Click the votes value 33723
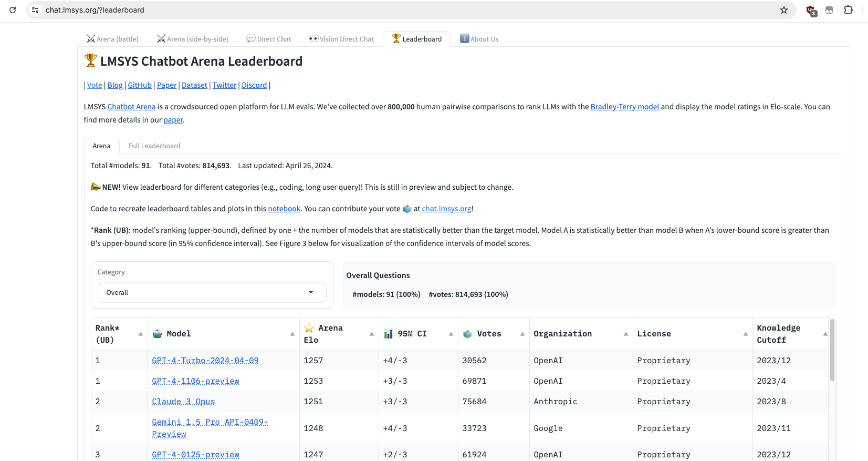The image size is (868, 461). click(x=474, y=428)
